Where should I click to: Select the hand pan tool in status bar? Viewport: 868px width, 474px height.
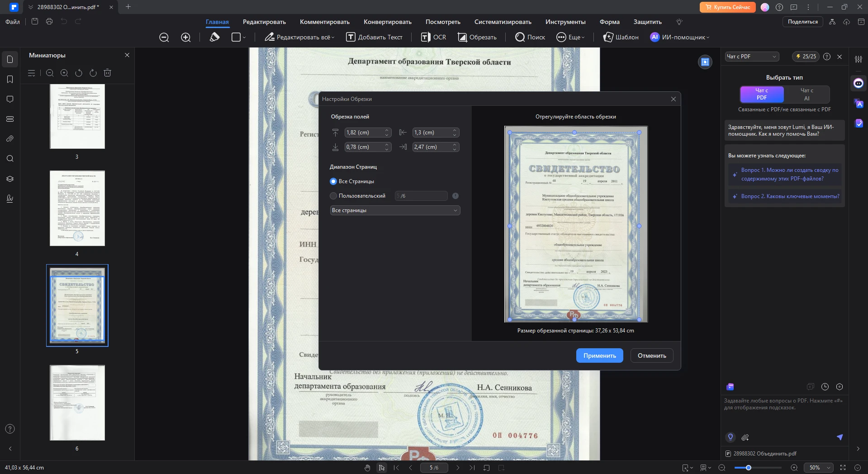(368, 468)
